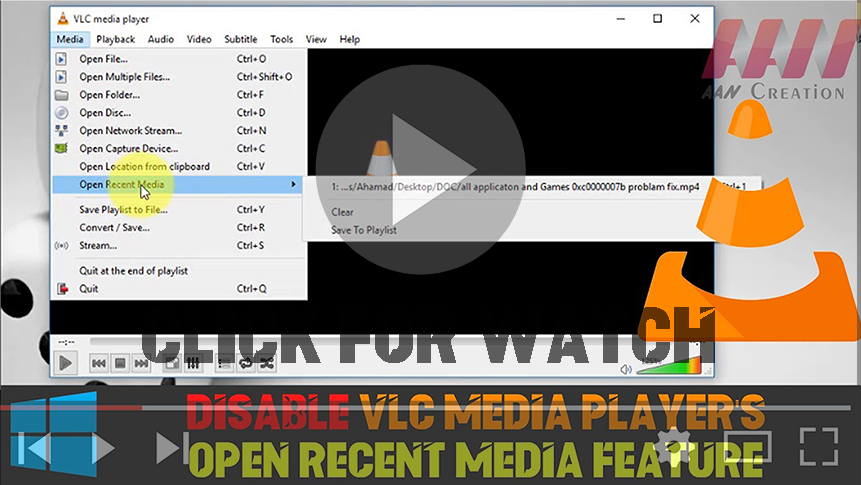This screenshot has height=485, width=861.
Task: Click the Open Capture Device icon
Action: pos(60,149)
